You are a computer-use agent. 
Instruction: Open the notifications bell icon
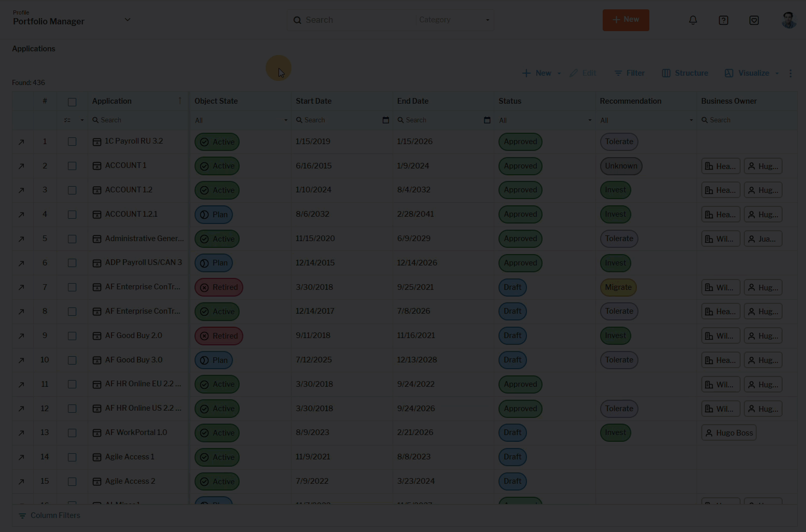693,20
